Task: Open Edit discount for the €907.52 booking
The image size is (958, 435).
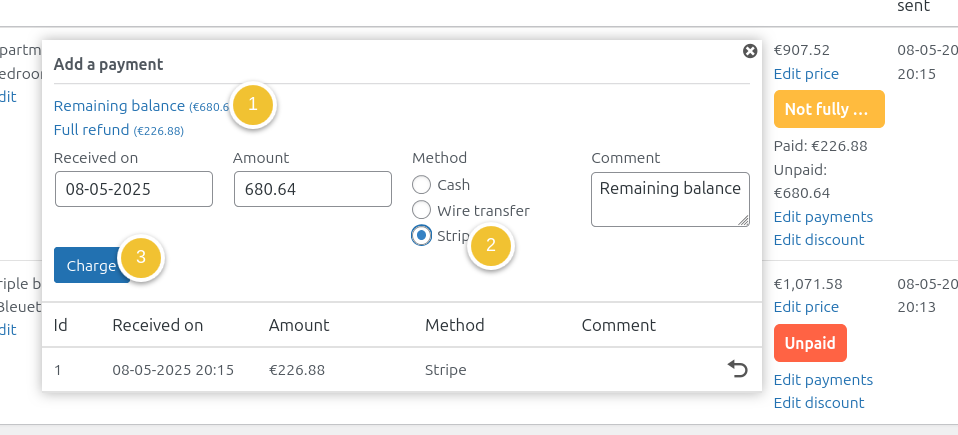Action: (819, 240)
